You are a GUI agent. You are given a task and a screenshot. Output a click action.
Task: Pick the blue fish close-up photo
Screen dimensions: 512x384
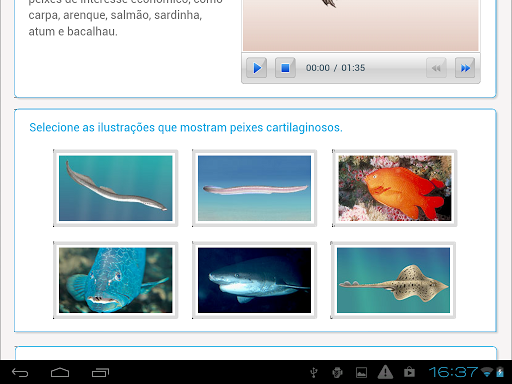pyautogui.click(x=115, y=280)
